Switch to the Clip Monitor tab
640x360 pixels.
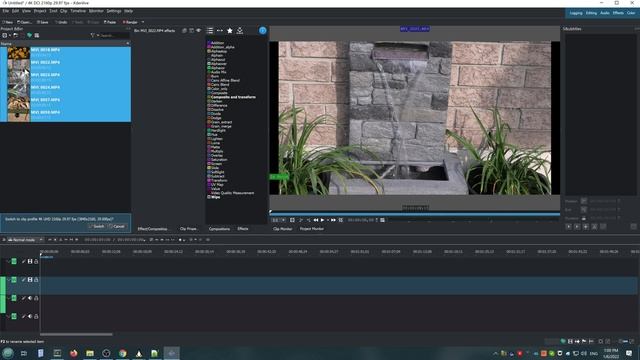tap(282, 229)
